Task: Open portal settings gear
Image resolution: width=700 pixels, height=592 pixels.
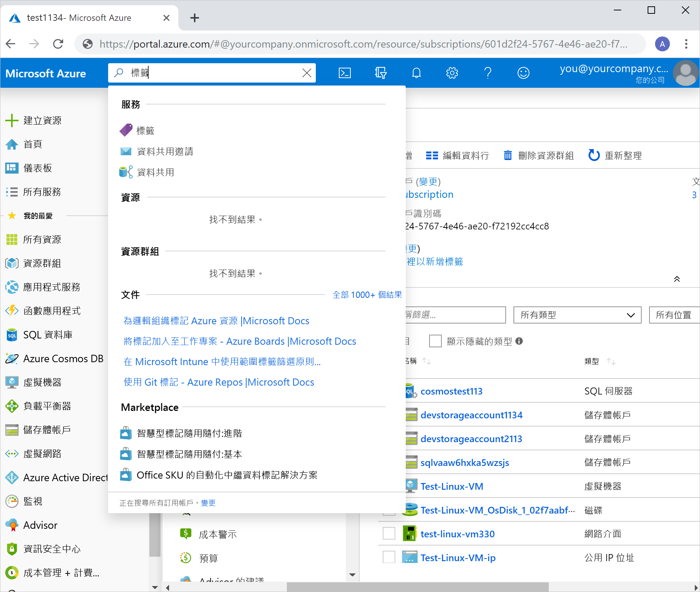Action: tap(452, 73)
